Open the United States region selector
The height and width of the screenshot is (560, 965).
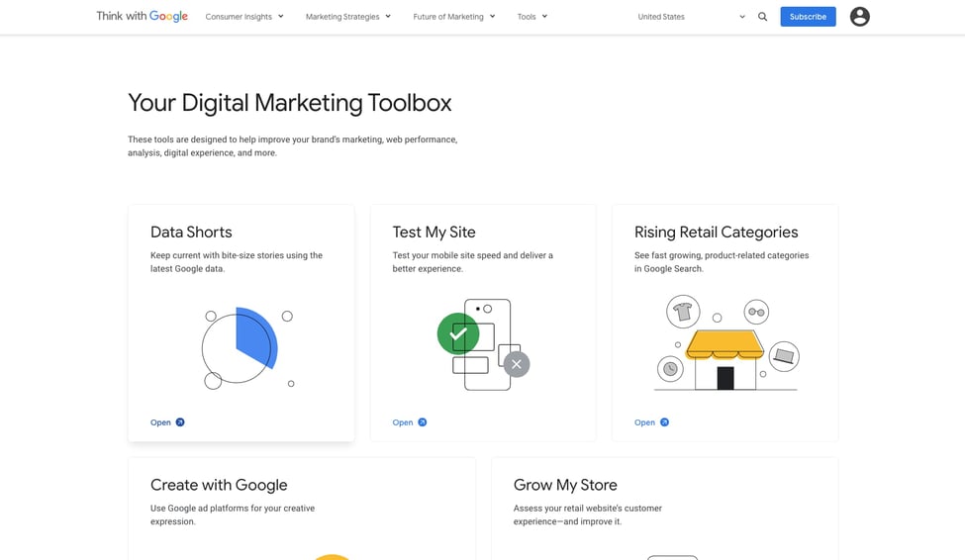(x=691, y=17)
